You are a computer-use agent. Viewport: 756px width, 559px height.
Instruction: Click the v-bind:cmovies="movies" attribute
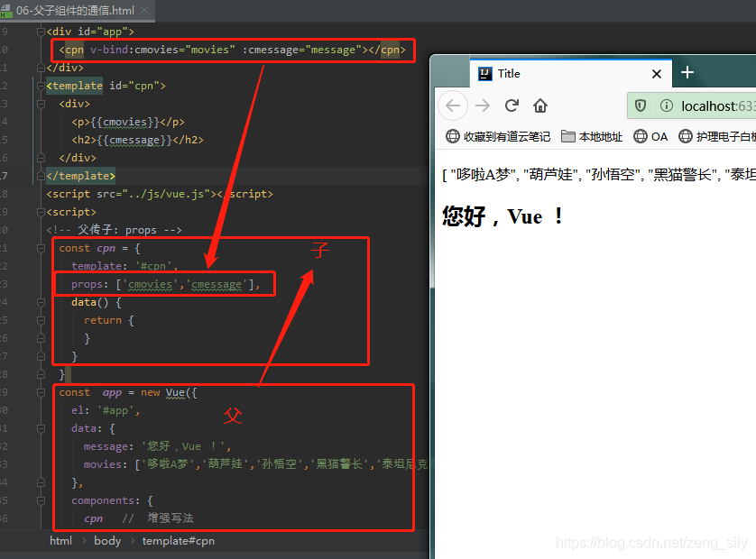[162, 50]
